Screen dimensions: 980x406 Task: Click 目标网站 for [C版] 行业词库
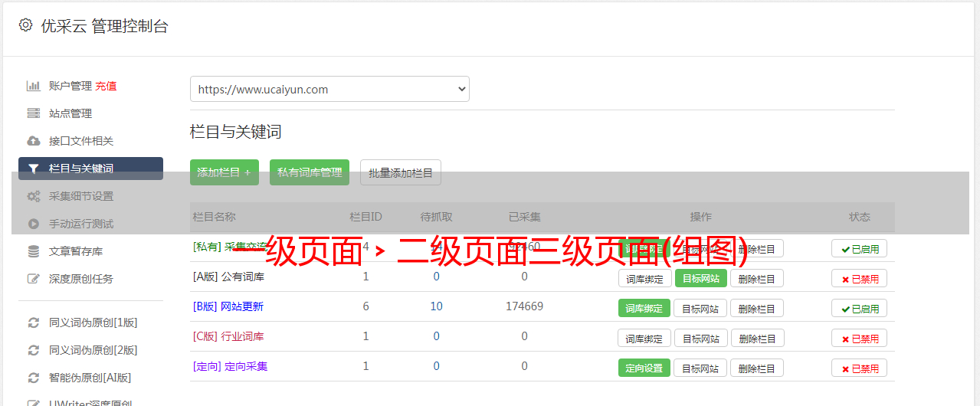tap(701, 338)
